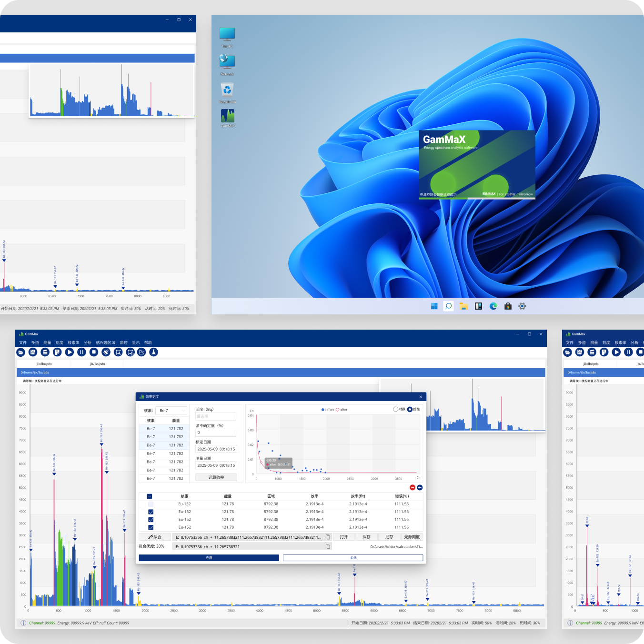Open the 活度 (Bq) 请选择 dropdown
644x644 pixels.
tap(216, 416)
